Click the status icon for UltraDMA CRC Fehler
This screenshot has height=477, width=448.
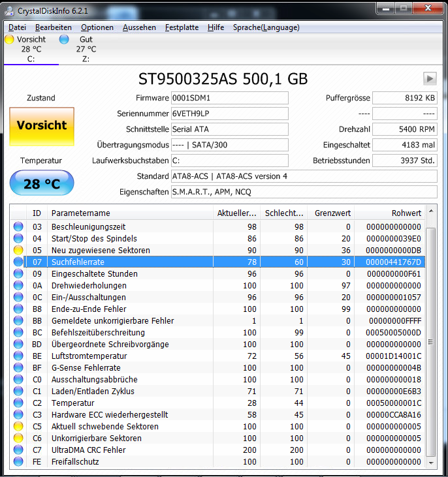tap(18, 450)
